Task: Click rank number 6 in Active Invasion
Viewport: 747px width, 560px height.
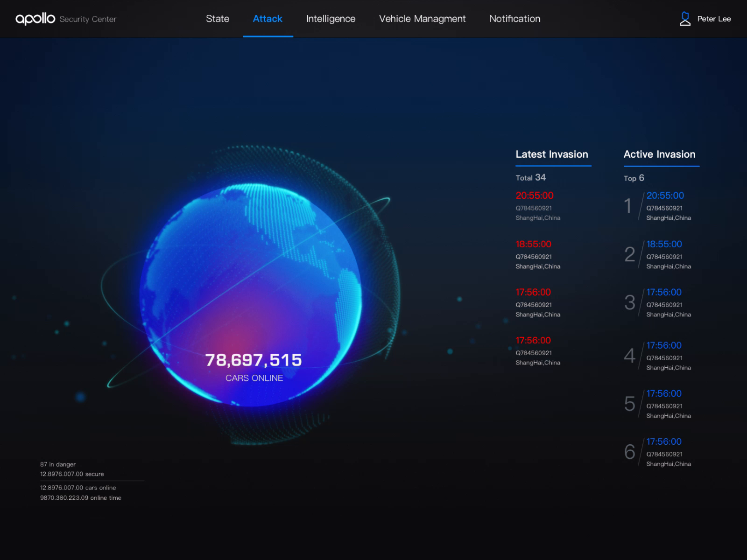Action: (x=630, y=452)
